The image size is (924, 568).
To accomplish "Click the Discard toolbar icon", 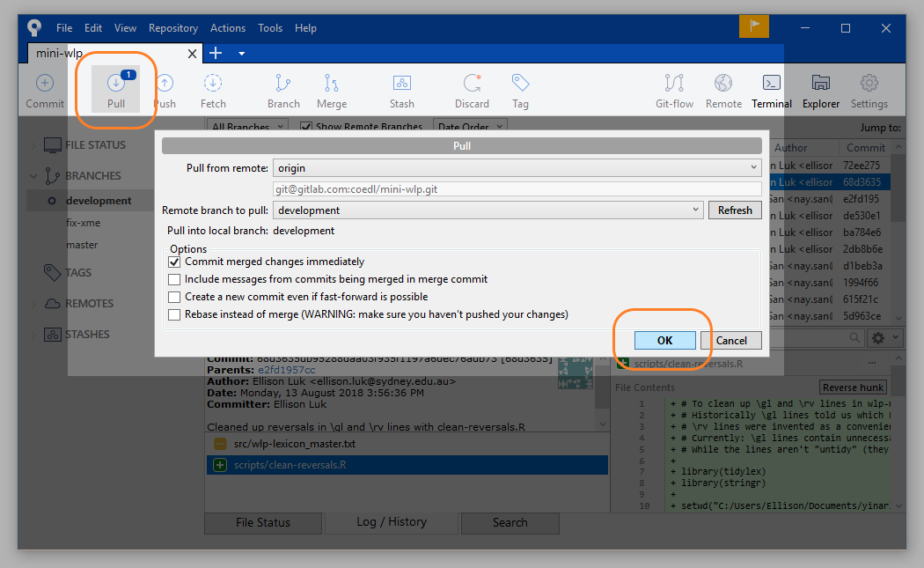I will (472, 83).
